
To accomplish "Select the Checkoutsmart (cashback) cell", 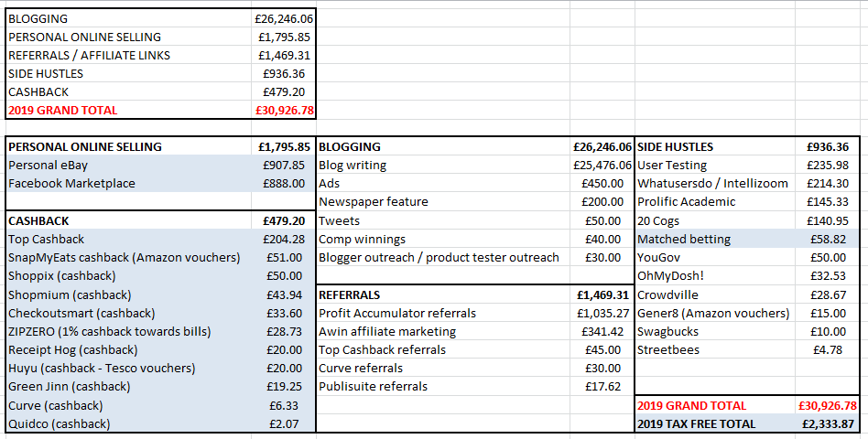I will [x=128, y=313].
